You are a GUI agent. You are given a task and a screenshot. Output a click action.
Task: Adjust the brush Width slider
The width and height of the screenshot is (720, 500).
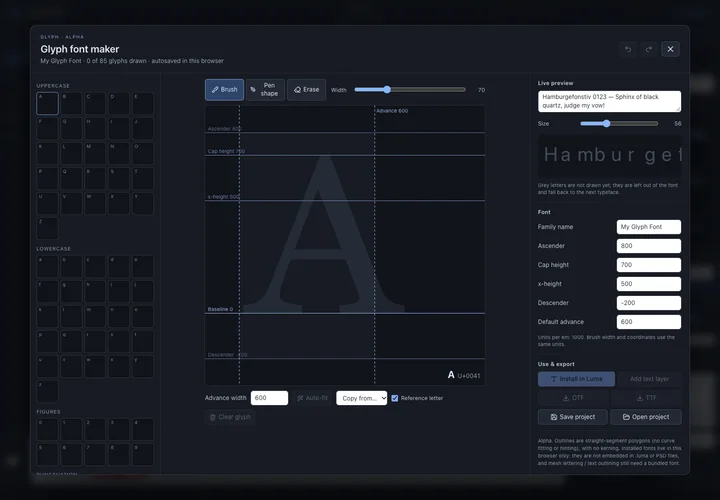pyautogui.click(x=410, y=90)
